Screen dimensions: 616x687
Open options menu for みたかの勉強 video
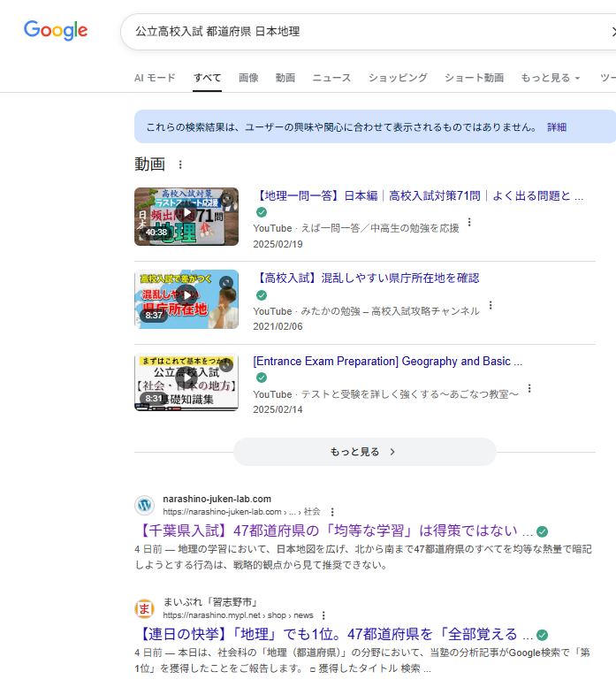pos(491,306)
